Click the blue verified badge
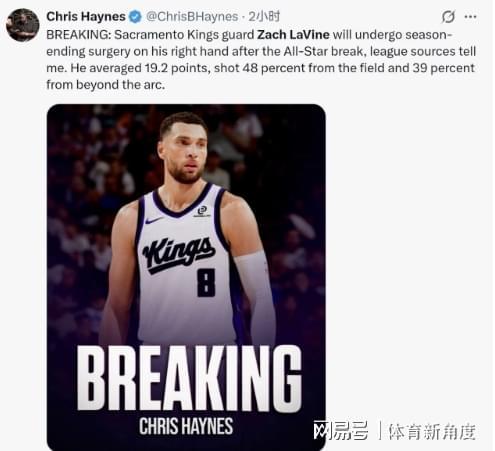 135,17
